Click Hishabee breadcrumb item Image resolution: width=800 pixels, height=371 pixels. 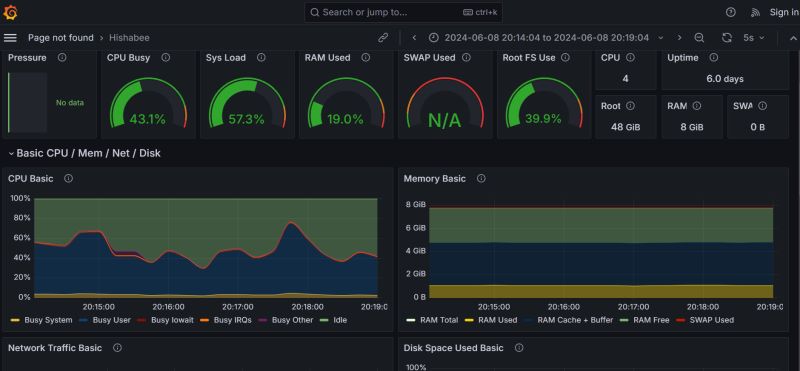click(129, 38)
